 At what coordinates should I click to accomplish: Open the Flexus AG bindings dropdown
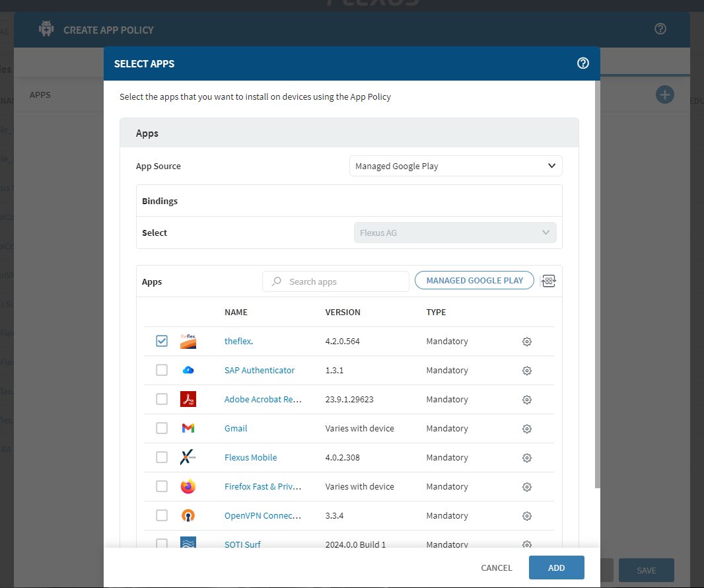pos(455,233)
